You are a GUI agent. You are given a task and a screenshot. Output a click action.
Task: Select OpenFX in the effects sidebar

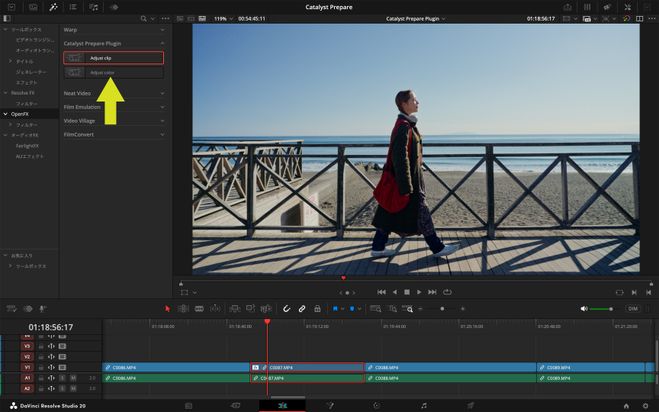22,114
